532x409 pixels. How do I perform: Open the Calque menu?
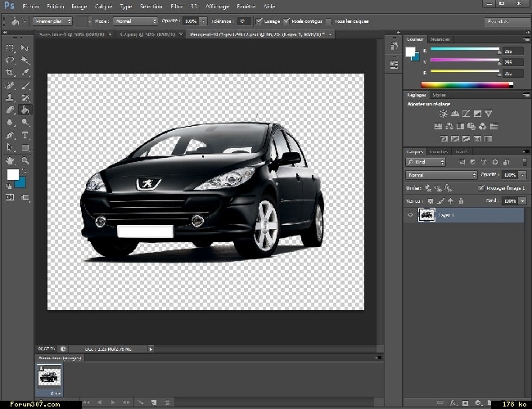click(103, 7)
